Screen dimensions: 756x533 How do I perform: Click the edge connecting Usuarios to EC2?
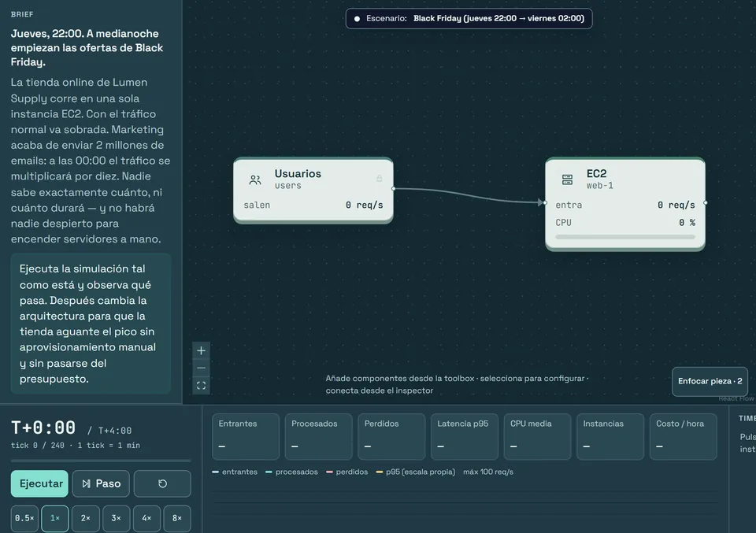(x=468, y=194)
